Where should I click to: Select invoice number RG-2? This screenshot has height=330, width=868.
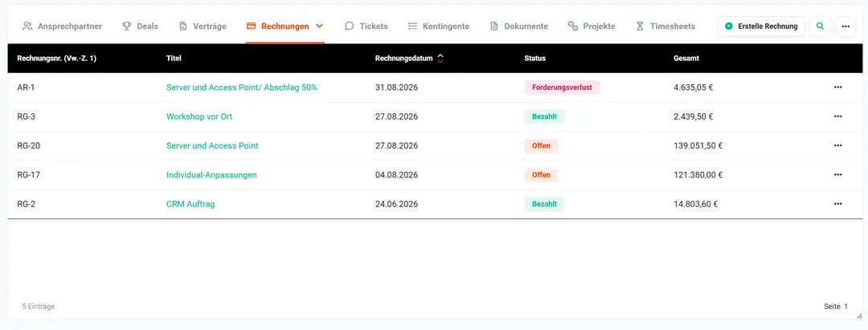[27, 204]
